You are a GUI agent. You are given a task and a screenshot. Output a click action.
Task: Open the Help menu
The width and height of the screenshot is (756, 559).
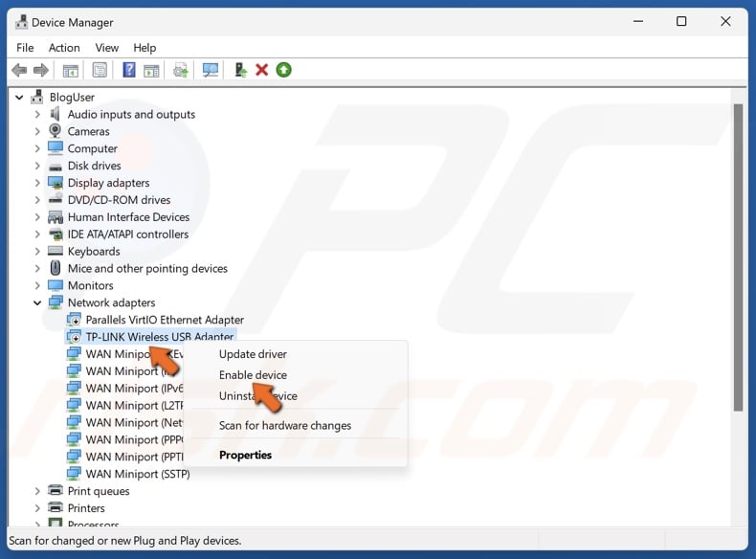(145, 48)
